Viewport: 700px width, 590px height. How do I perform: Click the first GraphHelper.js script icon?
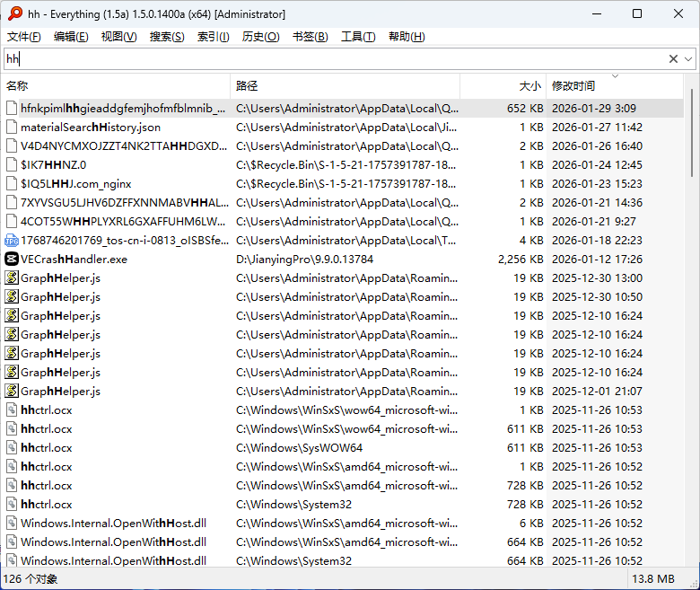pos(12,277)
